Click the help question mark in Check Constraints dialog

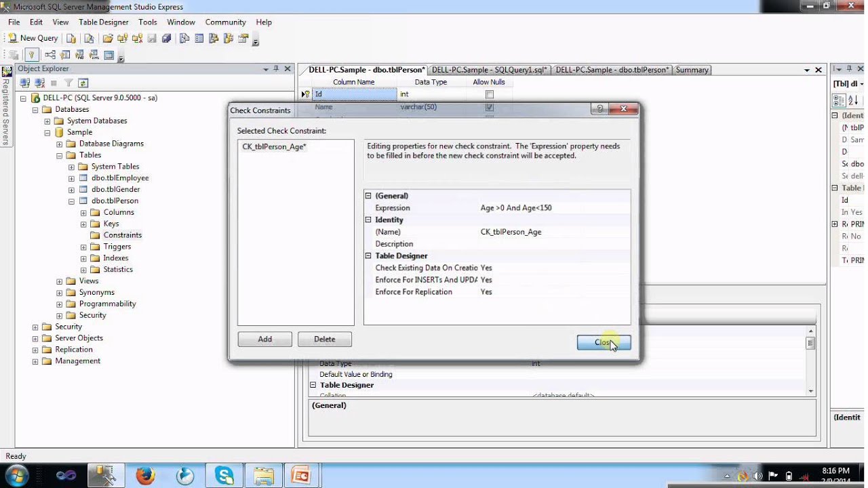[x=599, y=108]
